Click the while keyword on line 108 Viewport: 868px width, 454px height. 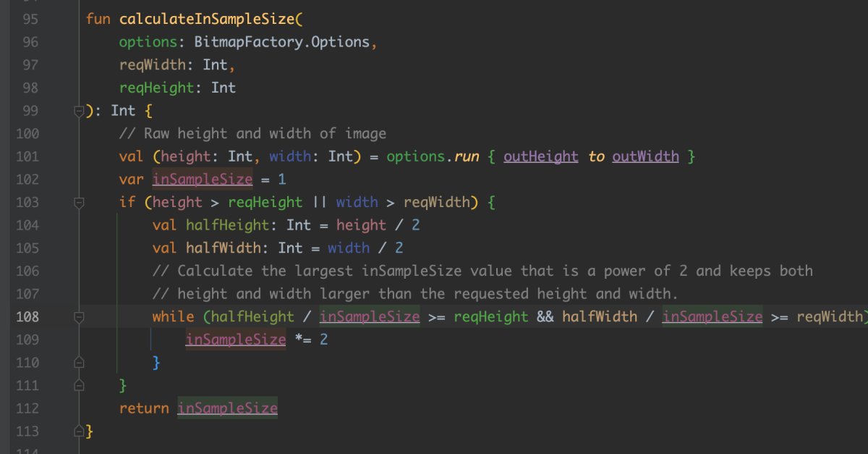[x=174, y=316]
